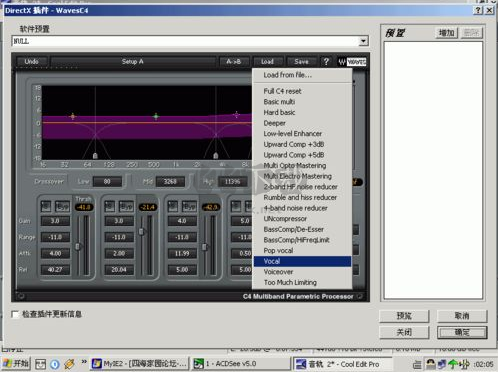Viewport: 498px width, 372px height.
Task: Toggle solo on the third band
Action: [x=173, y=206]
